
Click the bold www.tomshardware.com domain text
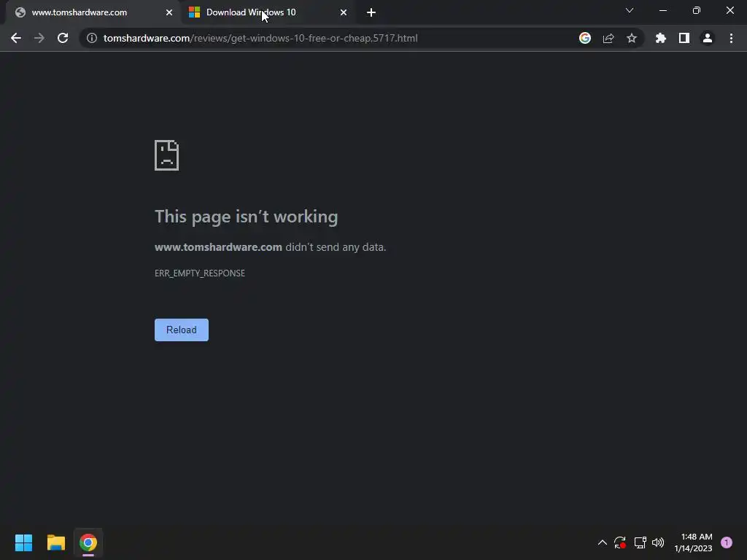point(218,247)
